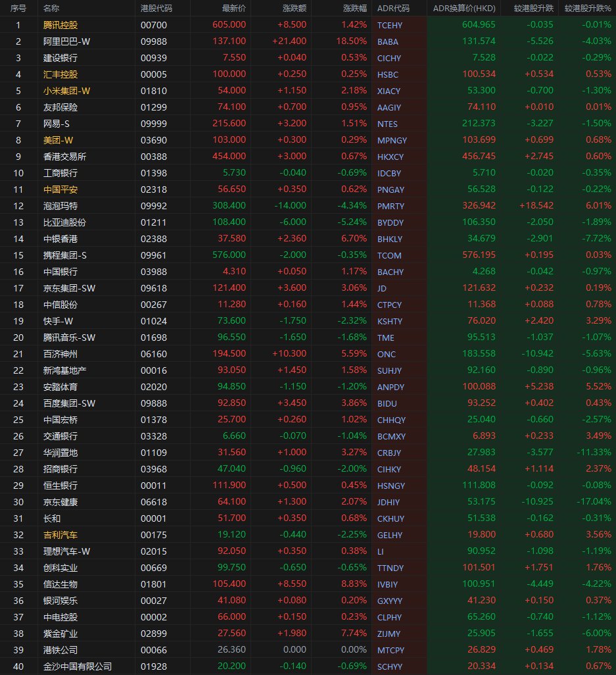The image size is (616, 675).
Task: Click stock code 01928
Action: (x=154, y=666)
